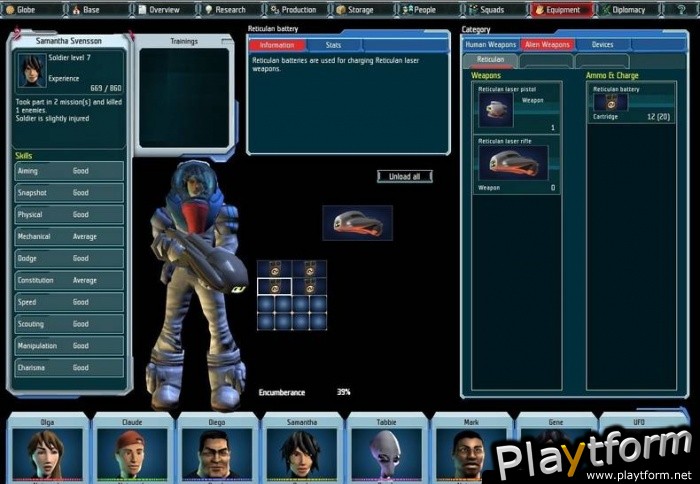The image size is (700, 484).
Task: Click the top-right battery in backpack
Action: tap(309, 269)
